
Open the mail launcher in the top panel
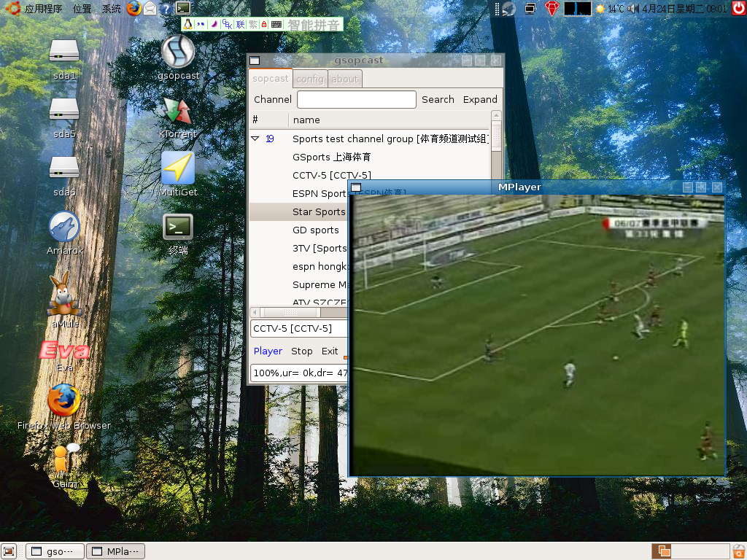[x=150, y=8]
